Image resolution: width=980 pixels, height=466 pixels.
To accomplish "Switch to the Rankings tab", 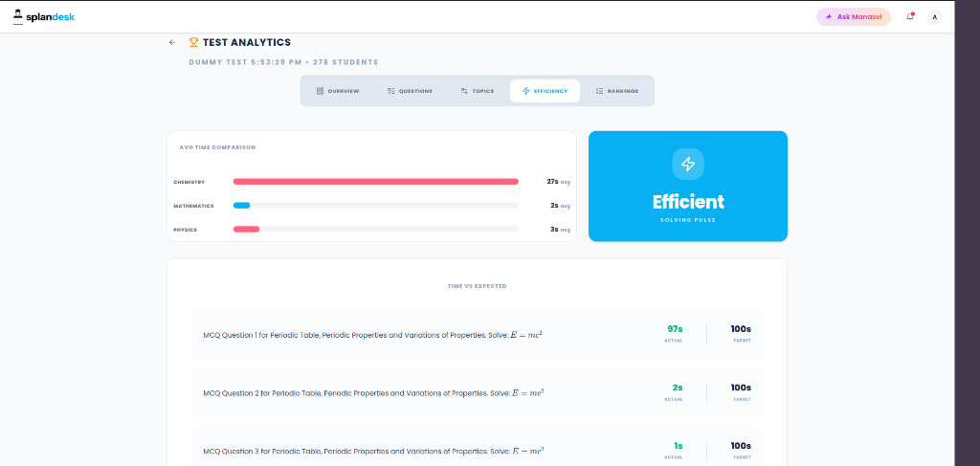I will pos(617,91).
